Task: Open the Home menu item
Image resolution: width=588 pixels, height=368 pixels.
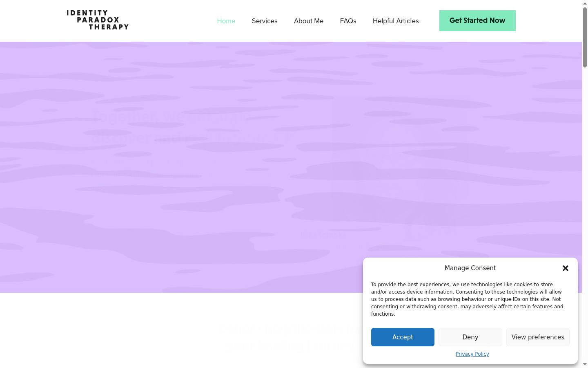Action: pyautogui.click(x=226, y=21)
